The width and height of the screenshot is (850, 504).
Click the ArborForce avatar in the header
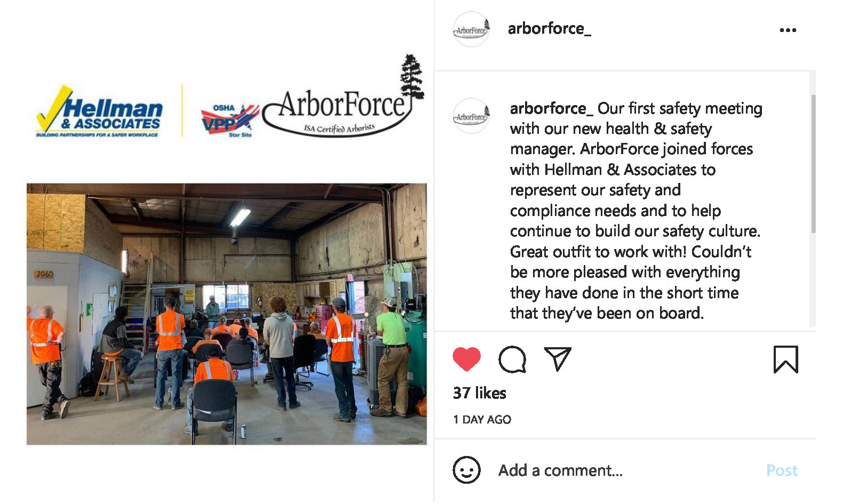pyautogui.click(x=471, y=29)
